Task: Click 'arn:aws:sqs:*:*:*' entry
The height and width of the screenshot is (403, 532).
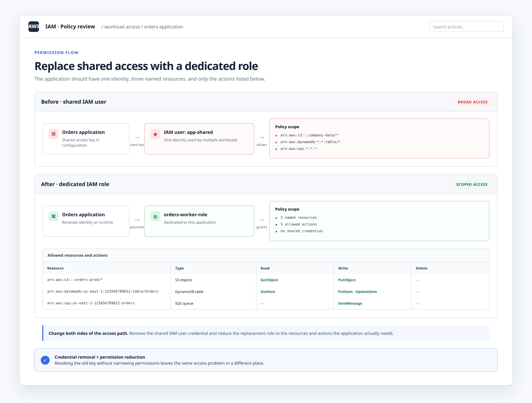Action: point(298,149)
